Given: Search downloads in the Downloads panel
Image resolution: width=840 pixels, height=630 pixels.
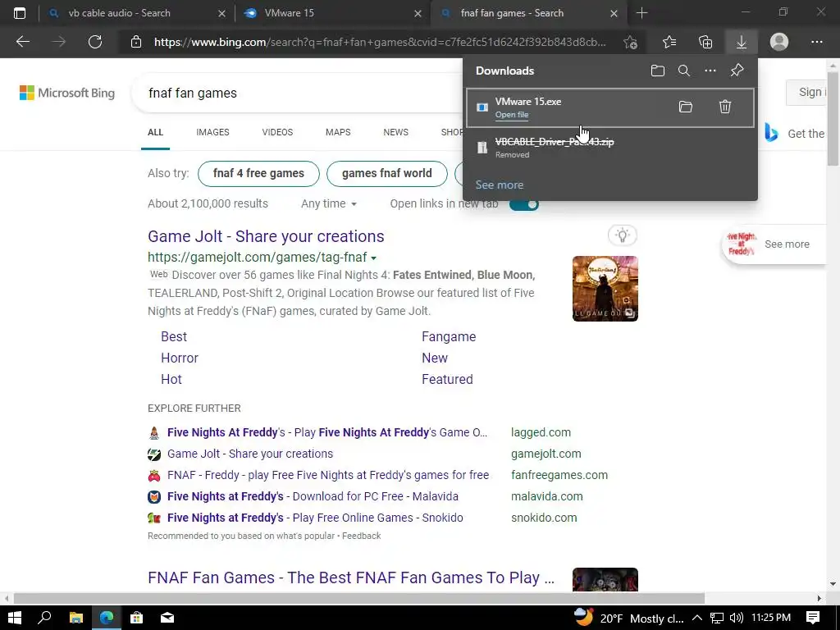Looking at the screenshot, I should [x=684, y=71].
